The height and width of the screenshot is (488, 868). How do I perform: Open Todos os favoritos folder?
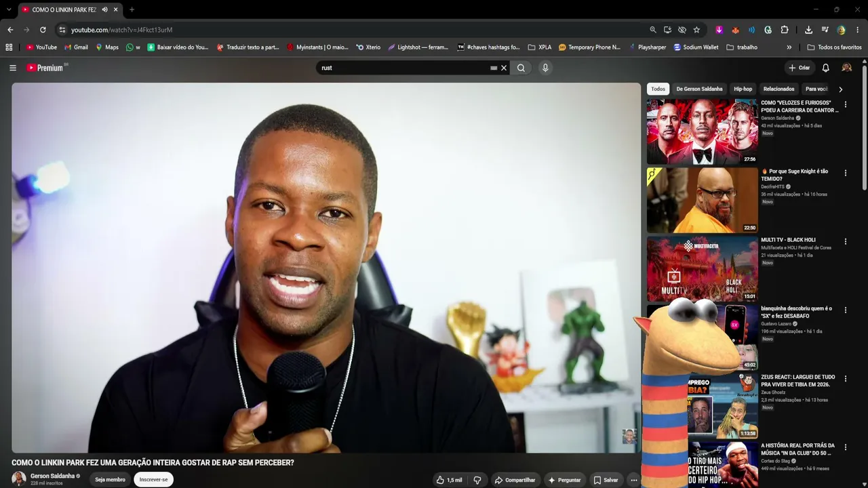click(834, 47)
